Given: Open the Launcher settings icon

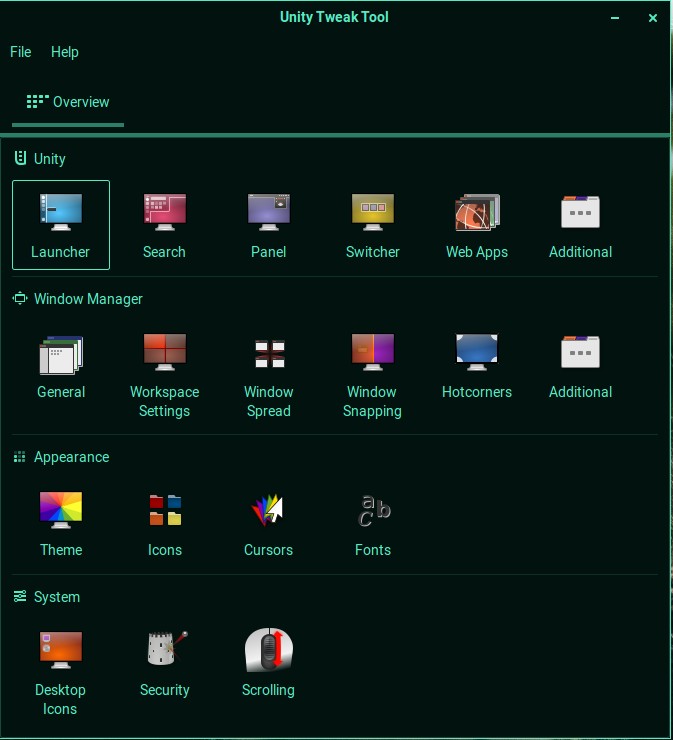Looking at the screenshot, I should tap(61, 224).
